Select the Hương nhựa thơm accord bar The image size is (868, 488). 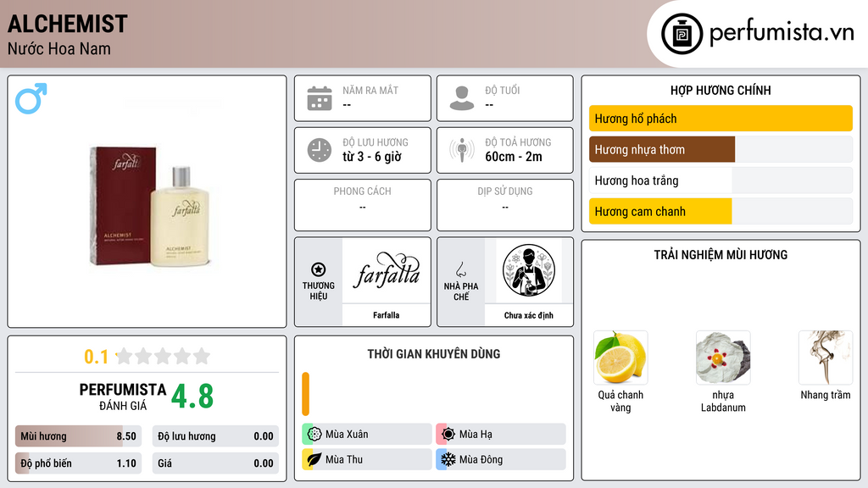pos(721,149)
